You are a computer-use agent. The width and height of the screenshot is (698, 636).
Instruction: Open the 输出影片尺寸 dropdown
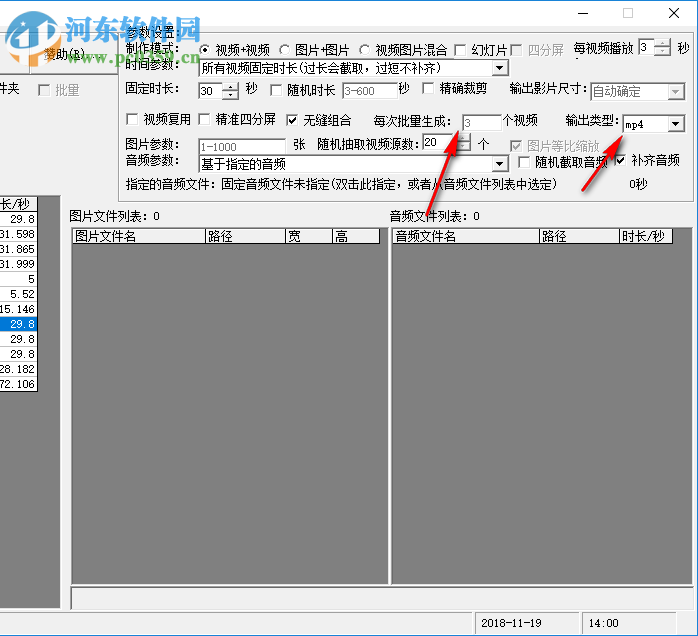coord(676,92)
